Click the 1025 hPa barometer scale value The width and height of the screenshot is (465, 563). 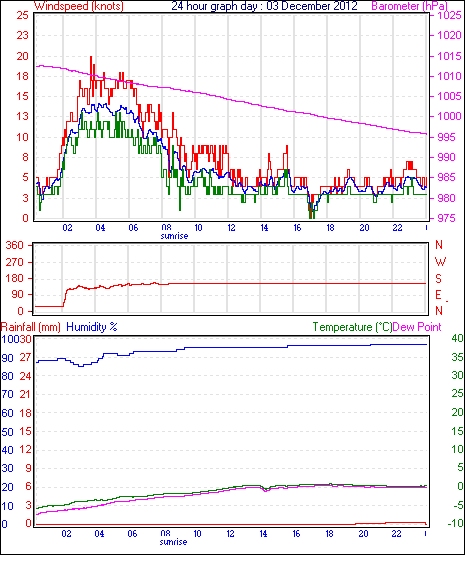[449, 15]
